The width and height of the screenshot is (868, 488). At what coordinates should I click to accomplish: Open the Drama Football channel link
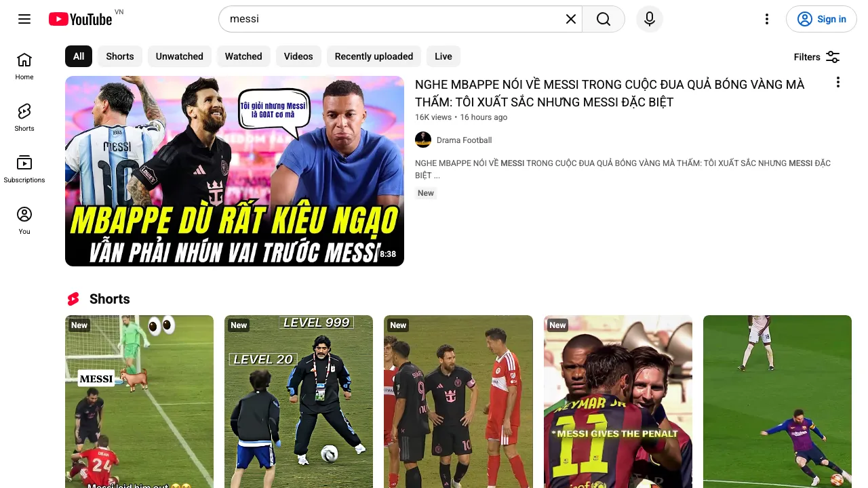coord(464,140)
